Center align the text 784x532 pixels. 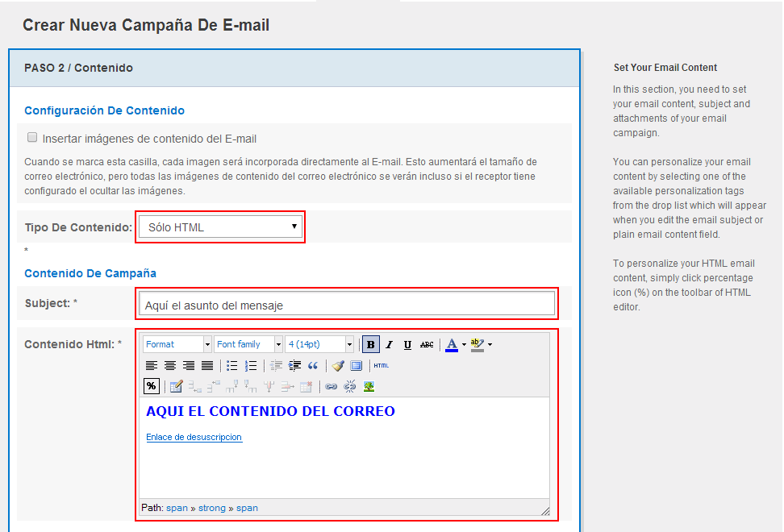[170, 366]
